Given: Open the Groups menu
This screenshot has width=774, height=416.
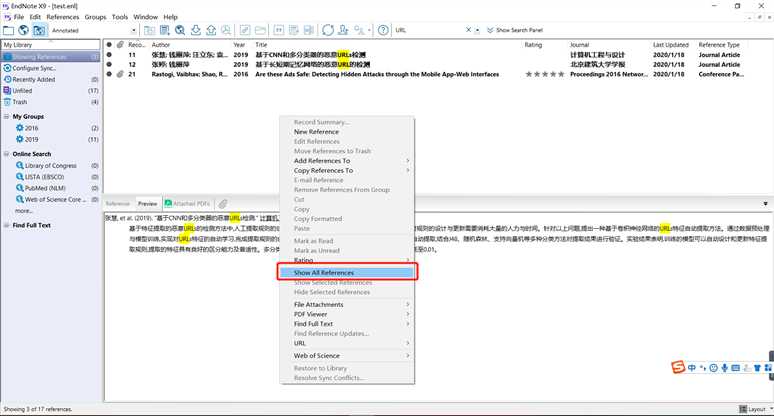Looking at the screenshot, I should [95, 17].
